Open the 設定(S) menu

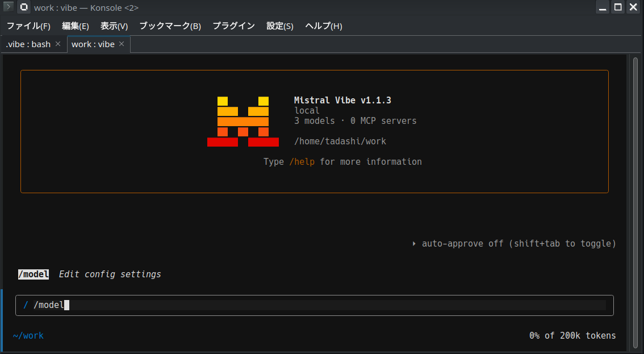coord(280,26)
